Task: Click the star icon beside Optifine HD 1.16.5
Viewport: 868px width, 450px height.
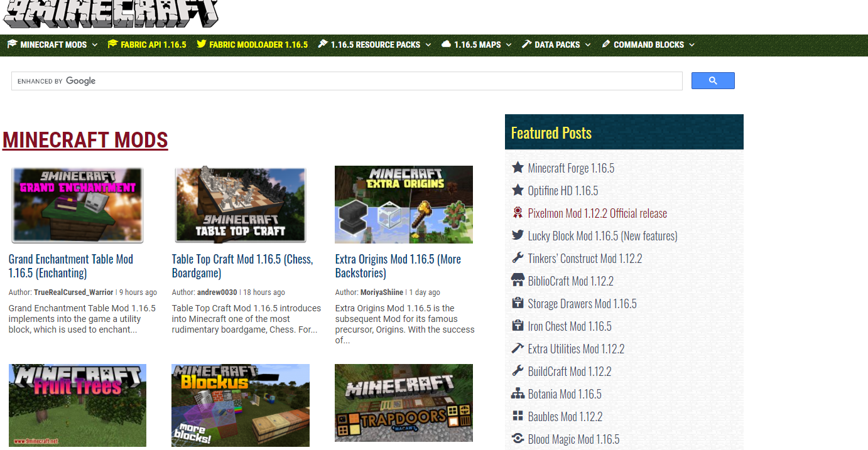Action: pos(518,190)
